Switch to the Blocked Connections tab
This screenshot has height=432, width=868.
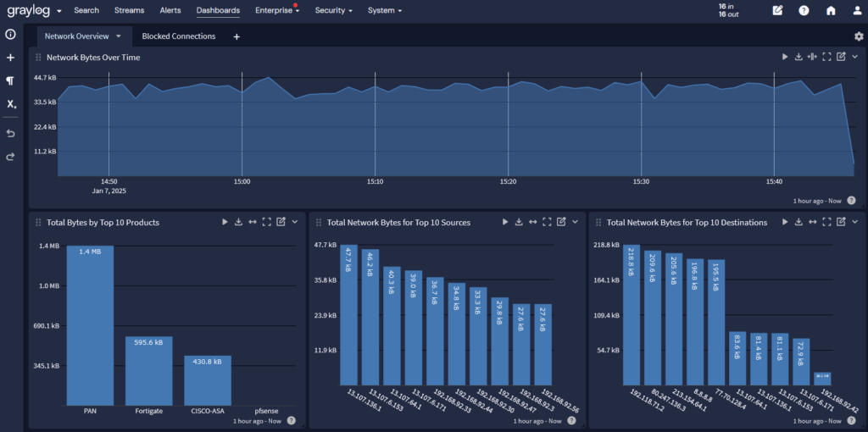[178, 36]
